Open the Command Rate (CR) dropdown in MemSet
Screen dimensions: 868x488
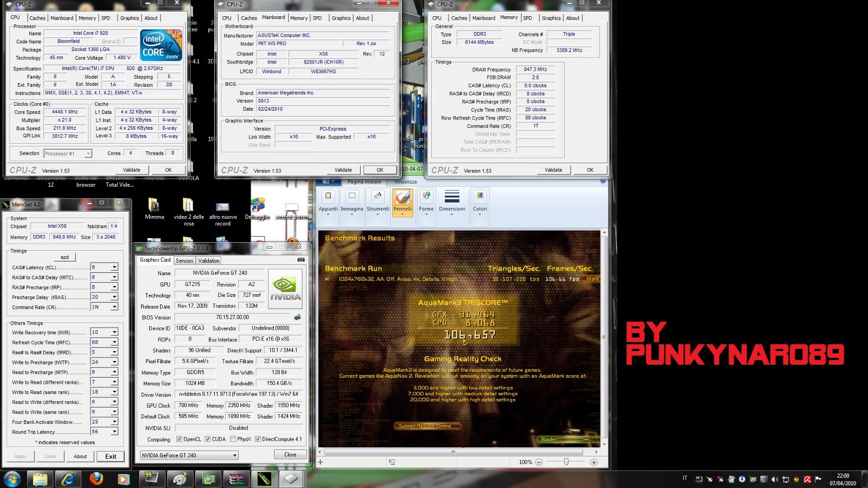114,307
